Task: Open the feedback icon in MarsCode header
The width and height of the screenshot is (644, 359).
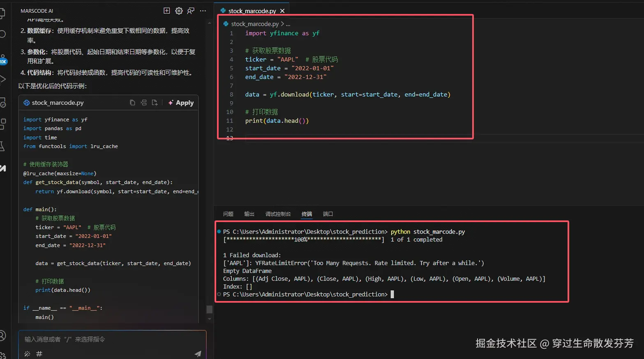Action: point(191,11)
